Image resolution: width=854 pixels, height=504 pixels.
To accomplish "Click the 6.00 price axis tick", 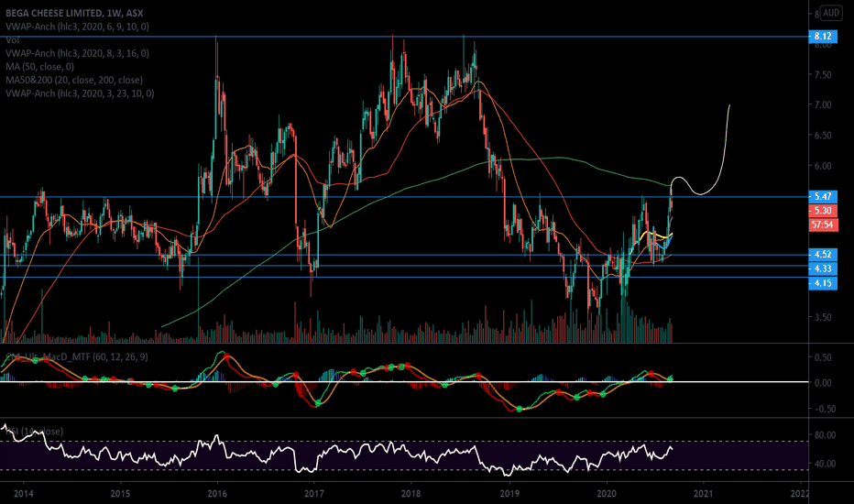I will pos(823,166).
